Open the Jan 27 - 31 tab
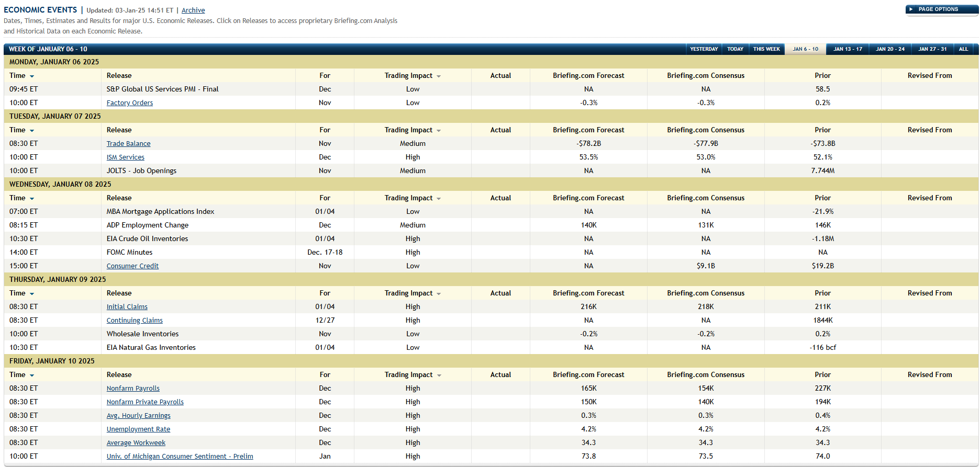Image resolution: width=980 pixels, height=467 pixels. click(932, 49)
